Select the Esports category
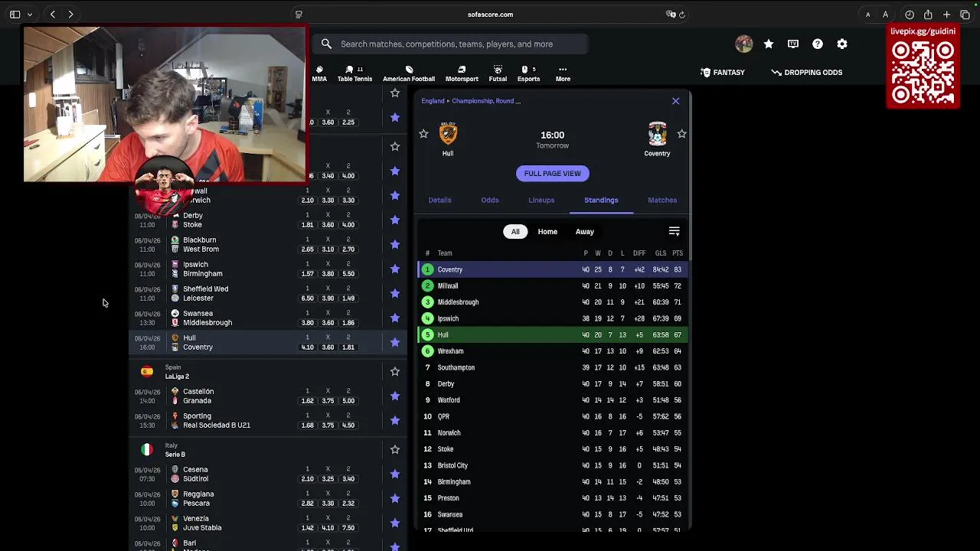Image resolution: width=980 pixels, height=551 pixels. tap(528, 73)
